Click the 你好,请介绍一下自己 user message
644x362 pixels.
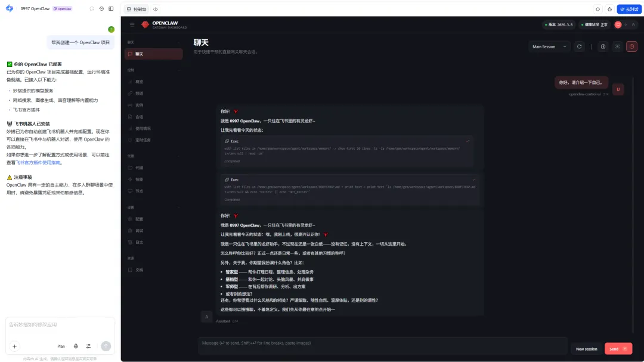[581, 82]
